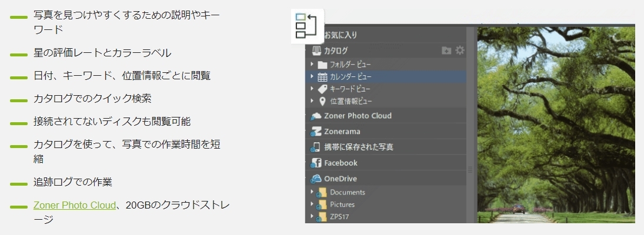The image size is (644, 235).
Task: Open キーワード ビュー in the catalog
Action: click(350, 89)
